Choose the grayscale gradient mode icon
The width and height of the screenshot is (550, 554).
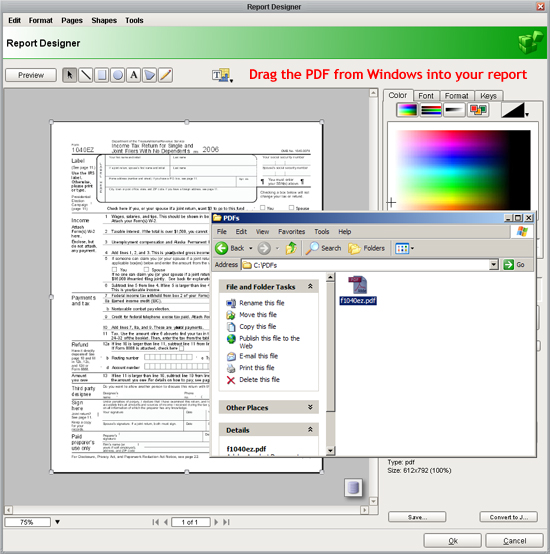454,110
